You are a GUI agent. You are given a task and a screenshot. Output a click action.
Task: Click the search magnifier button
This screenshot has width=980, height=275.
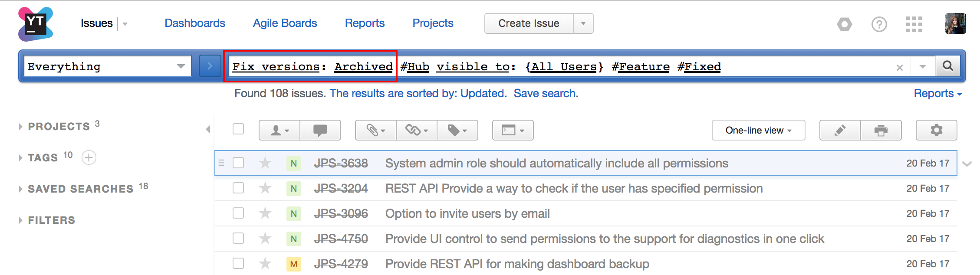(x=948, y=66)
